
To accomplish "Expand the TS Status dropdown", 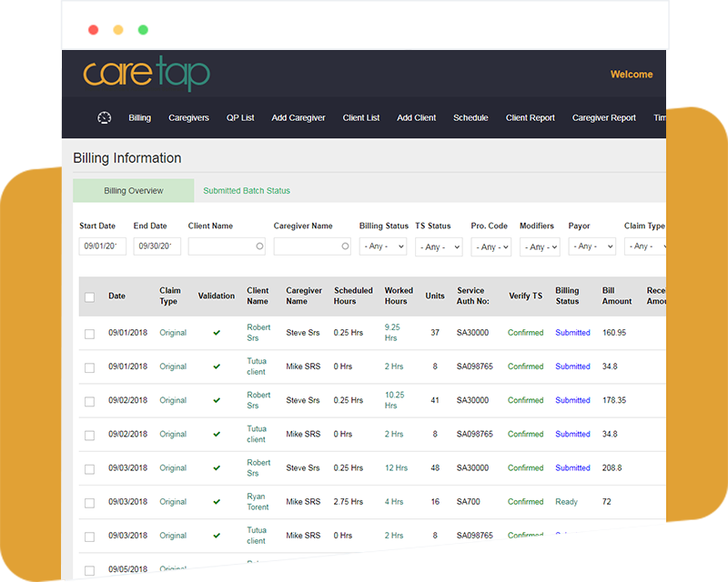I will coord(439,246).
